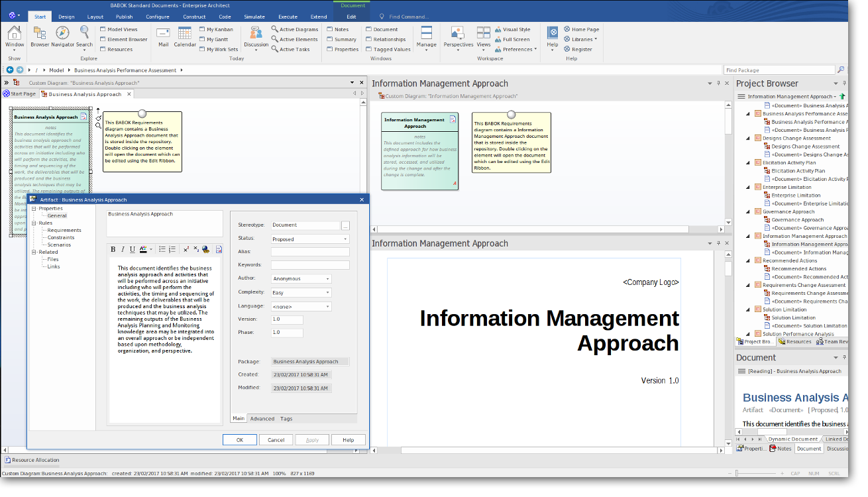Image resolution: width=868 pixels, height=497 pixels.
Task: Click the superscript icon in notes toolbar
Action: (186, 250)
